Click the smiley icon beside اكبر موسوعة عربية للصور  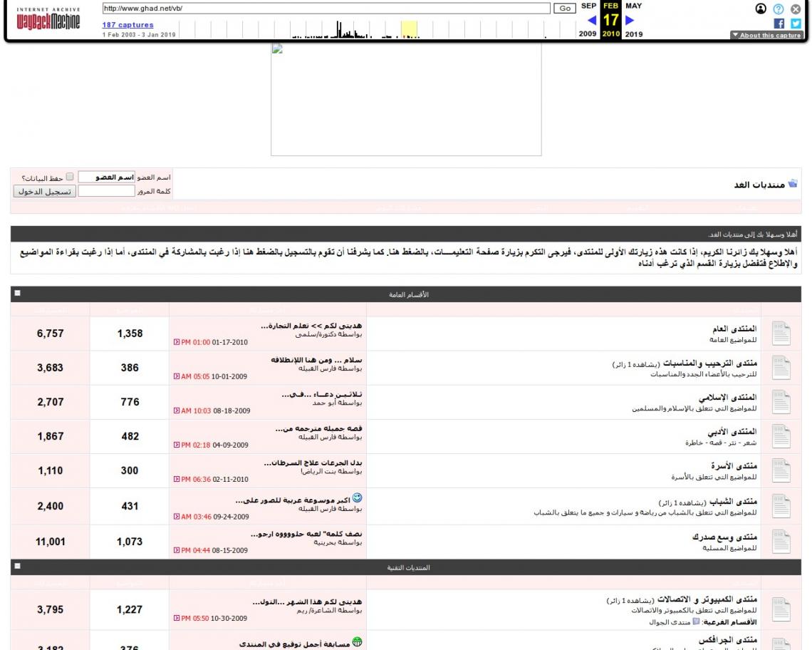click(x=357, y=498)
